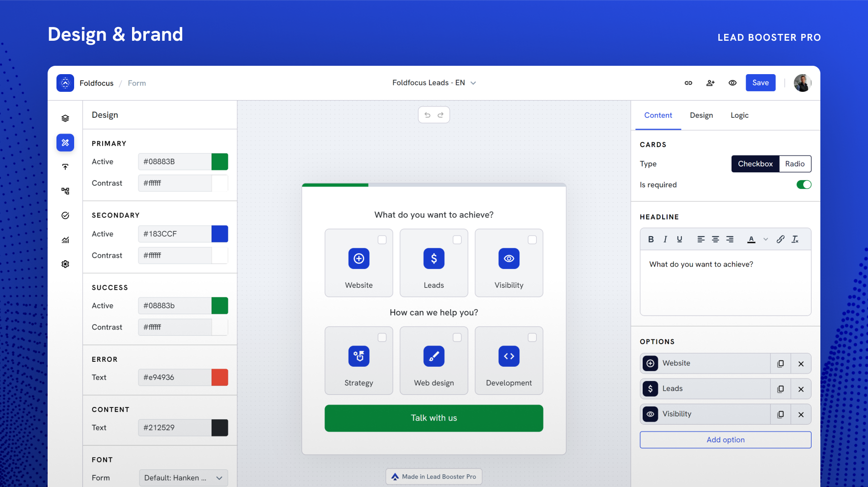
Task: Disable the Is required toggle
Action: pyautogui.click(x=804, y=185)
